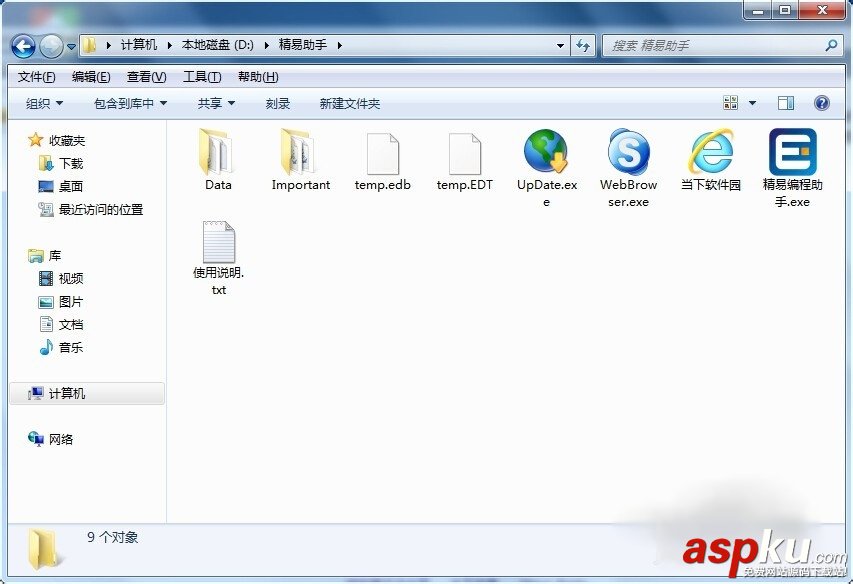
Task: Select the 精易编程助手.exe icon
Action: [792, 151]
